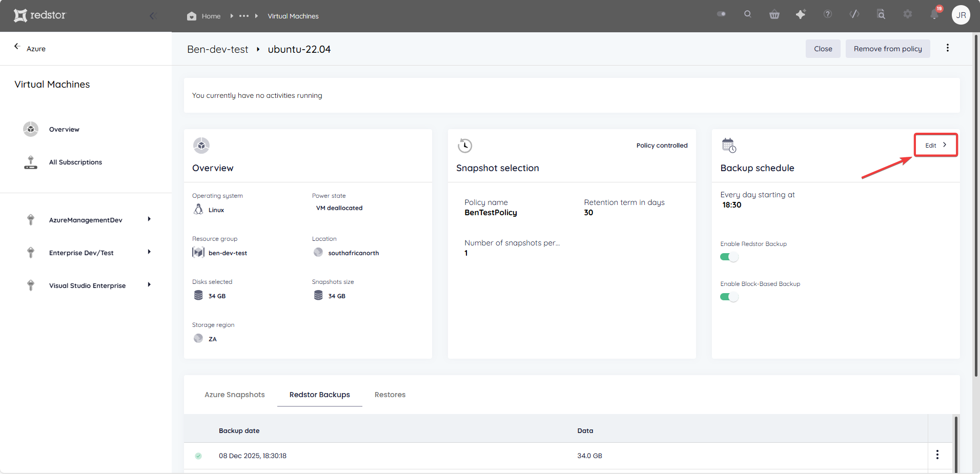
Task: Open breadcrumb ellipsis menu
Action: 244,16
